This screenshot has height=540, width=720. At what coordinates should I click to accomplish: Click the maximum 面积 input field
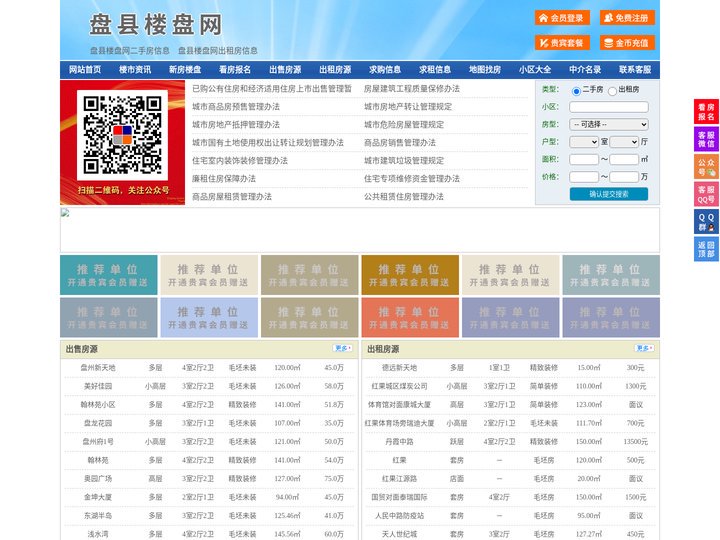624,159
